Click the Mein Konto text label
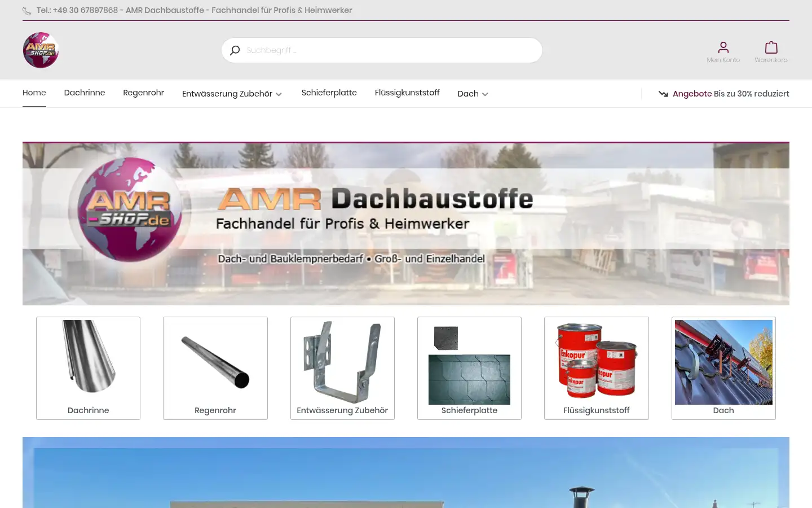The height and width of the screenshot is (508, 812). (723, 60)
